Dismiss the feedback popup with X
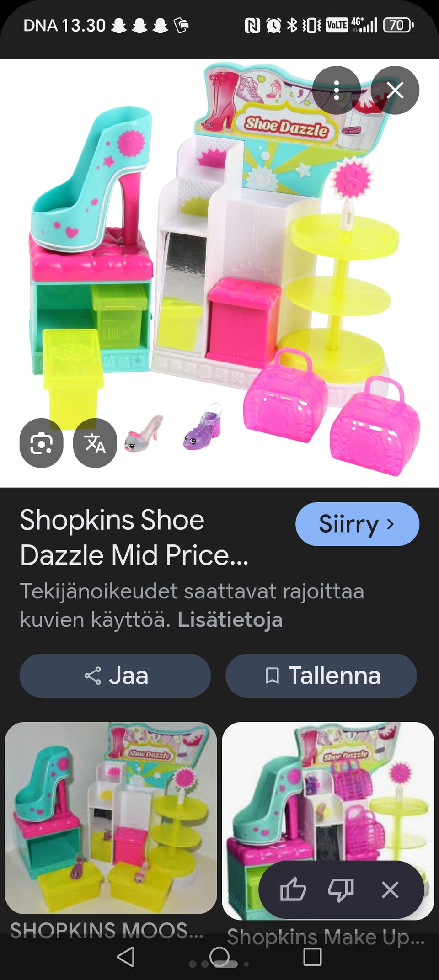This screenshot has height=980, width=439. point(390,889)
